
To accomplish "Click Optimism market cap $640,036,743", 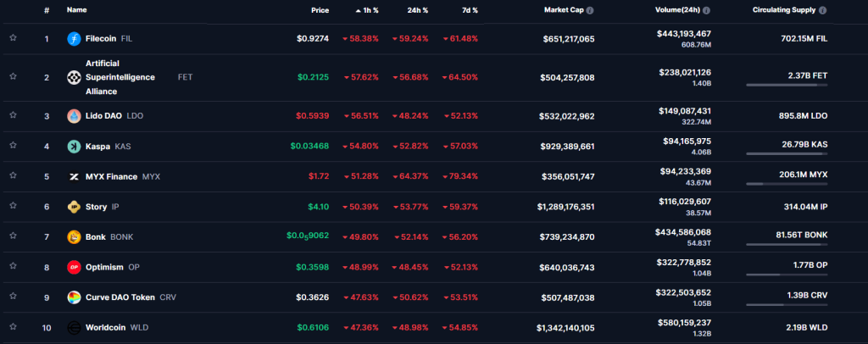I will (567, 268).
